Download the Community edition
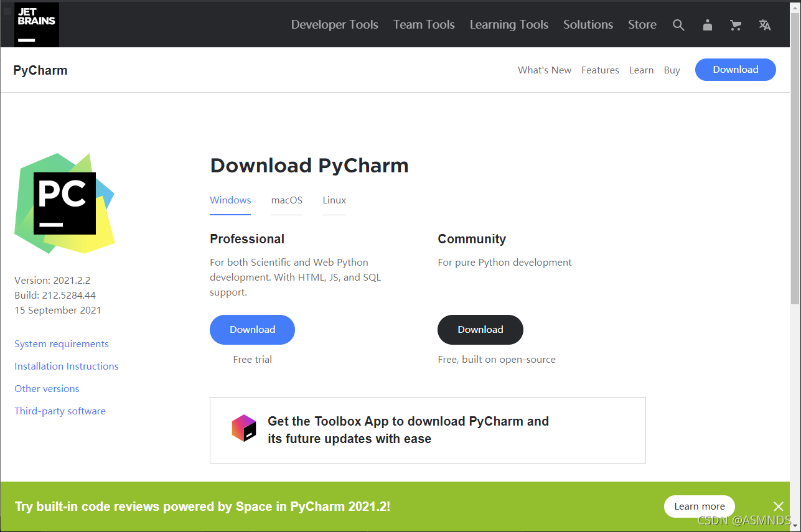 coord(480,330)
